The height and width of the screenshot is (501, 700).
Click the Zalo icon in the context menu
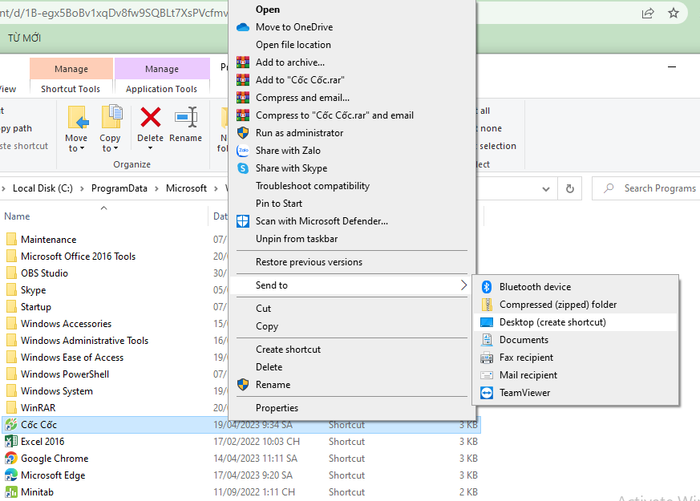coord(243,150)
